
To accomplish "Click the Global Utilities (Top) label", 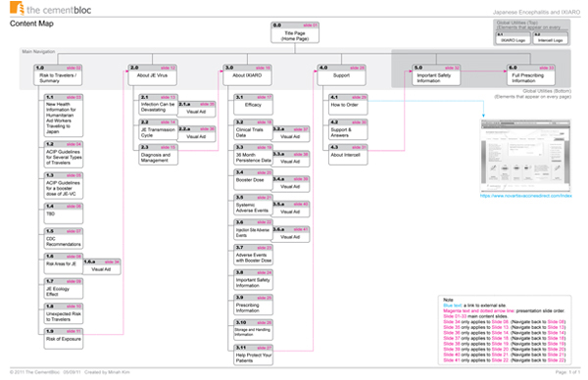I will tap(516, 23).
